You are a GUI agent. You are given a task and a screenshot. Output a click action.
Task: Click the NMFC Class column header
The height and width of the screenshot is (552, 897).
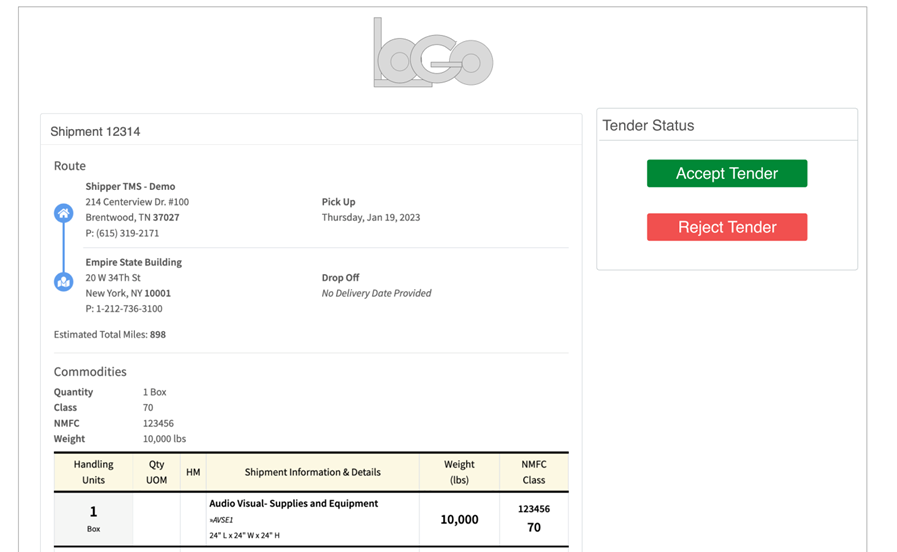point(534,472)
